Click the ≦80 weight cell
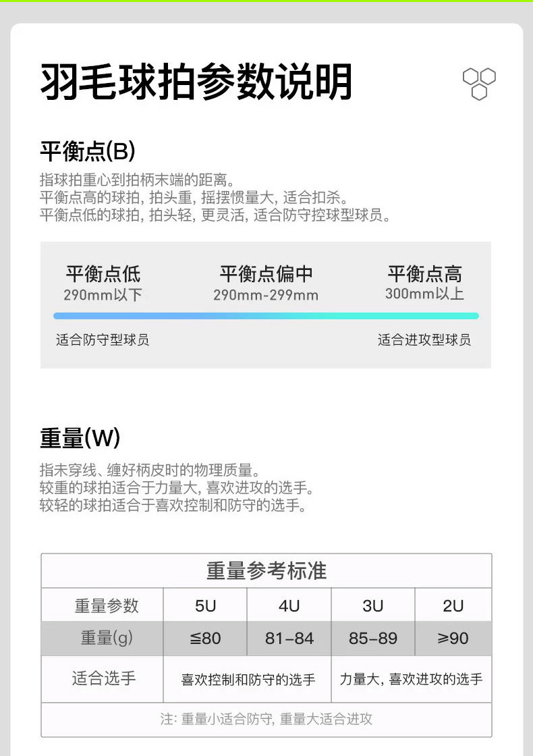The height and width of the screenshot is (756, 533). (205, 638)
